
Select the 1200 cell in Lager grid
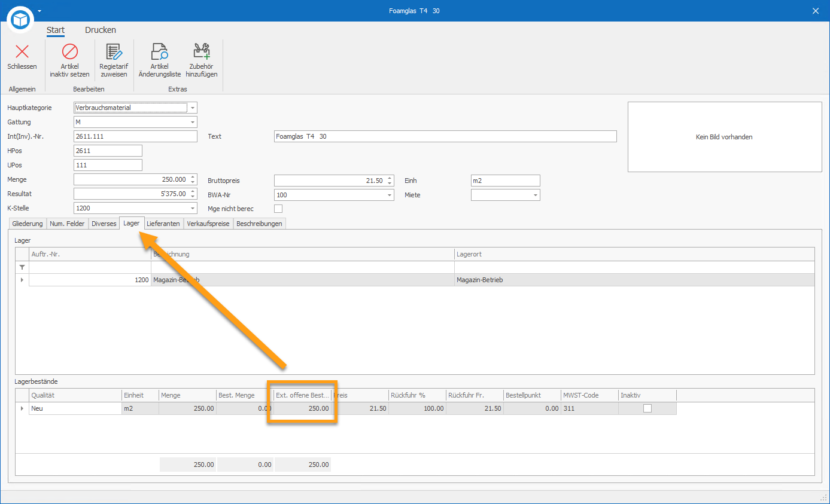tap(90, 280)
